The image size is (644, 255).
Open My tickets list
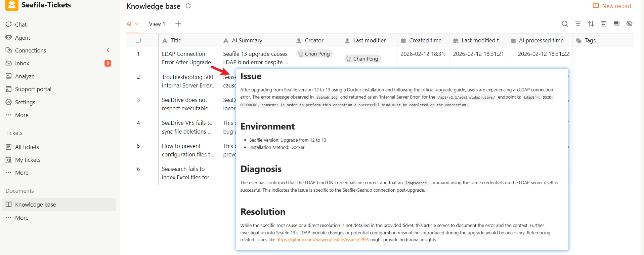28,160
